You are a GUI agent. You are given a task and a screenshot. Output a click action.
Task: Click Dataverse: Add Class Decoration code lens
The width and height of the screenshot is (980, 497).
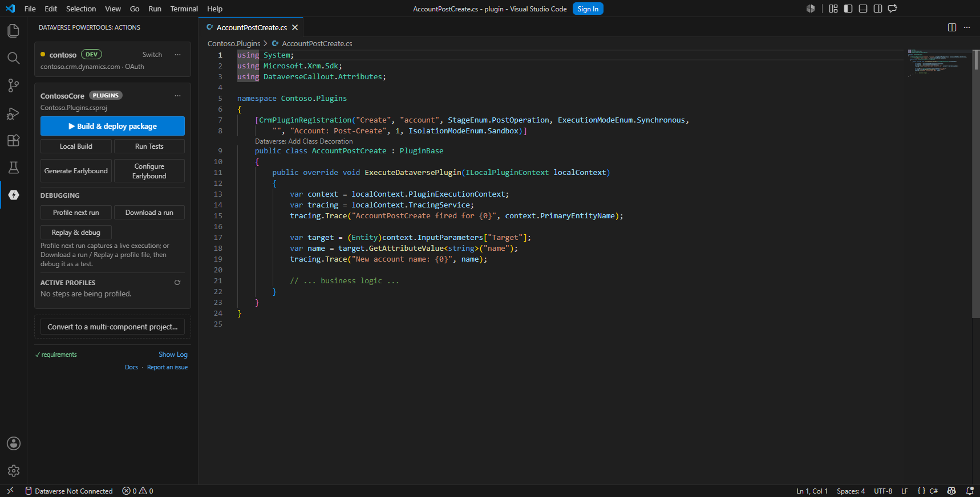pos(304,141)
